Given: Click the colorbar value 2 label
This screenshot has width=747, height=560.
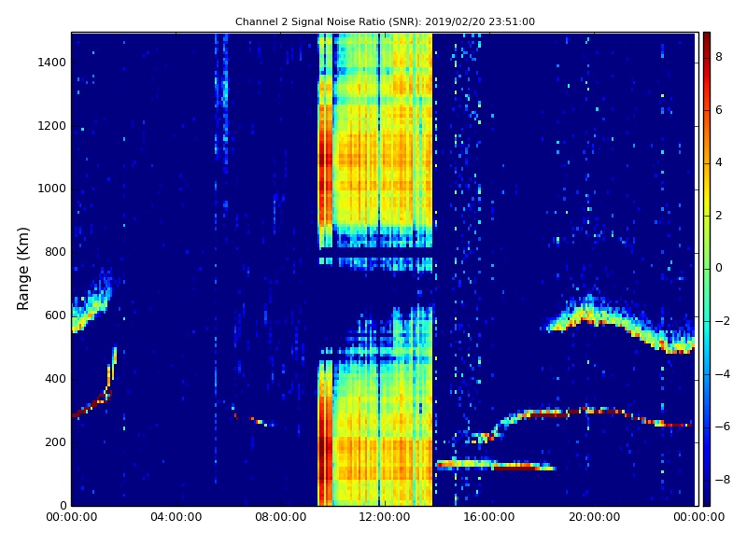Looking at the screenshot, I should [719, 216].
